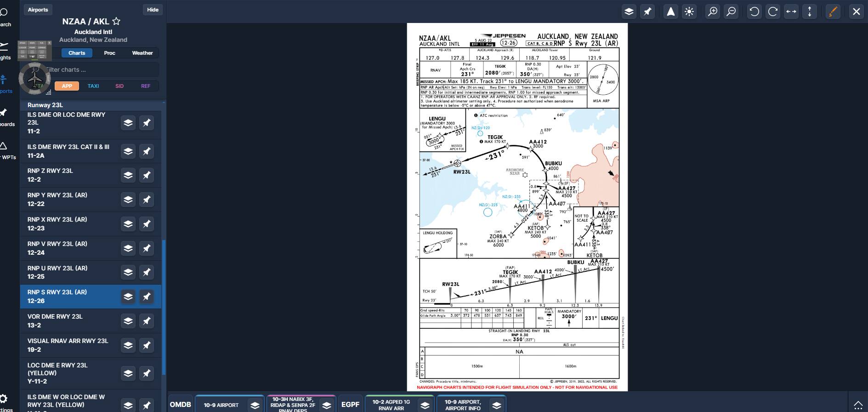Image resolution: width=868 pixels, height=412 pixels.
Task: Select the TAXI chart category
Action: [93, 86]
